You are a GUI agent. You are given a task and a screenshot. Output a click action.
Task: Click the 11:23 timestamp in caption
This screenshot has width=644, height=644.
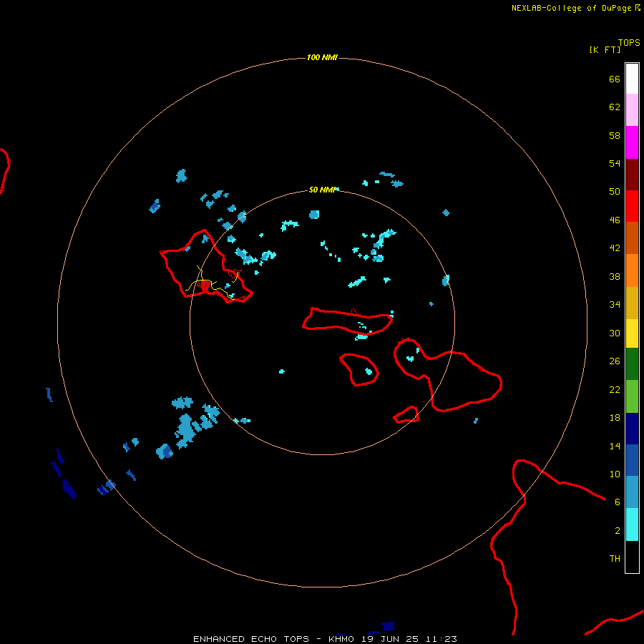[x=441, y=639]
